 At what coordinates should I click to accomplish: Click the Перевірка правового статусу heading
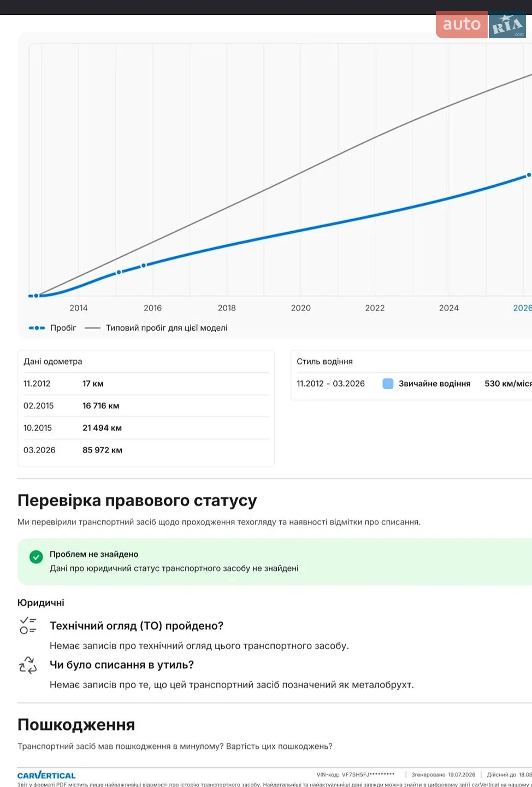pyautogui.click(x=137, y=501)
